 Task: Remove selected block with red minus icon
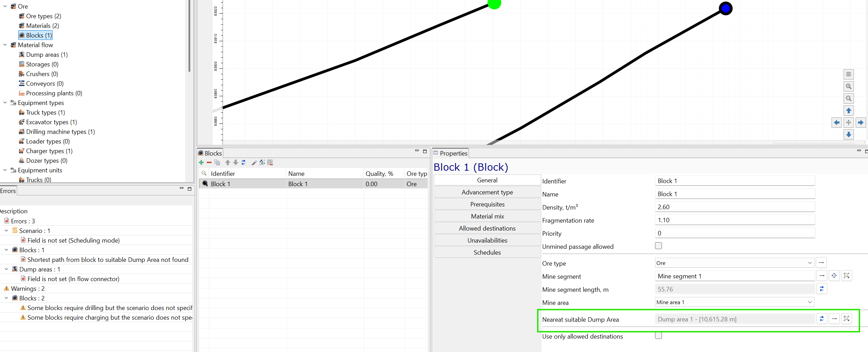point(209,162)
